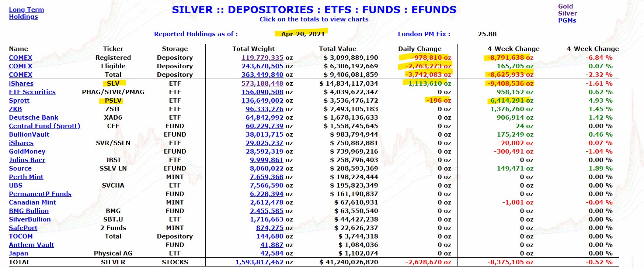Select the SLV ticker cell
The height and width of the screenshot is (268, 644).
click(x=113, y=83)
